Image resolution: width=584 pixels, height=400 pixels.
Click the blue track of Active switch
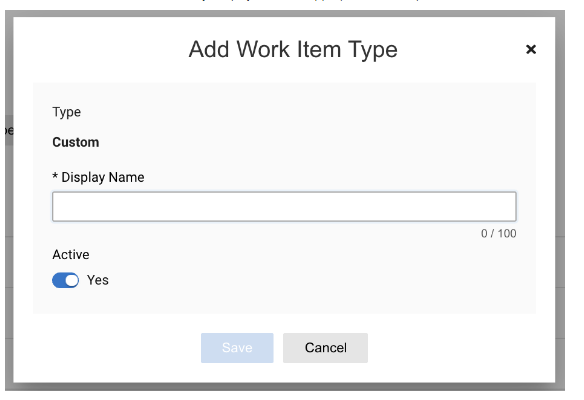58,280
